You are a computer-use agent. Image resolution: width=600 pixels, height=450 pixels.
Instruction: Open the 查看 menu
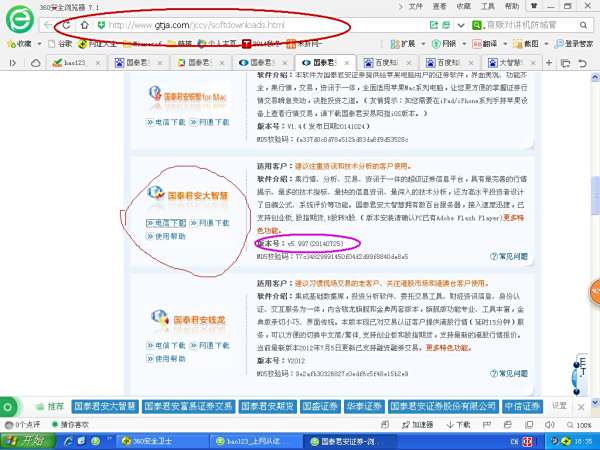439,6
